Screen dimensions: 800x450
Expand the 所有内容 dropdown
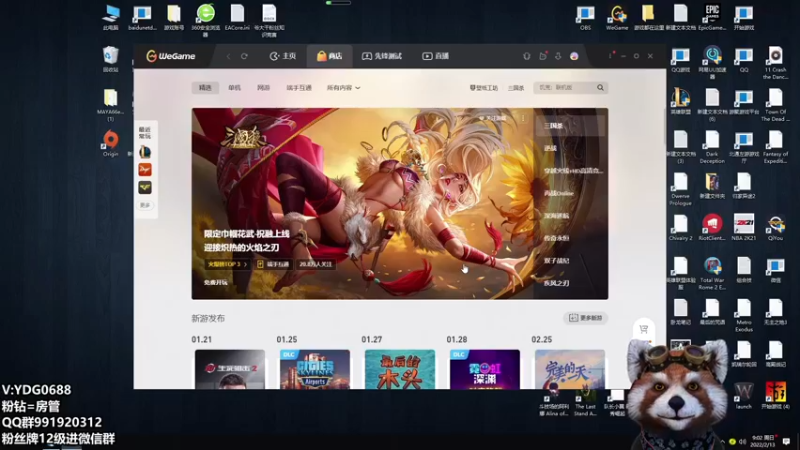343,88
